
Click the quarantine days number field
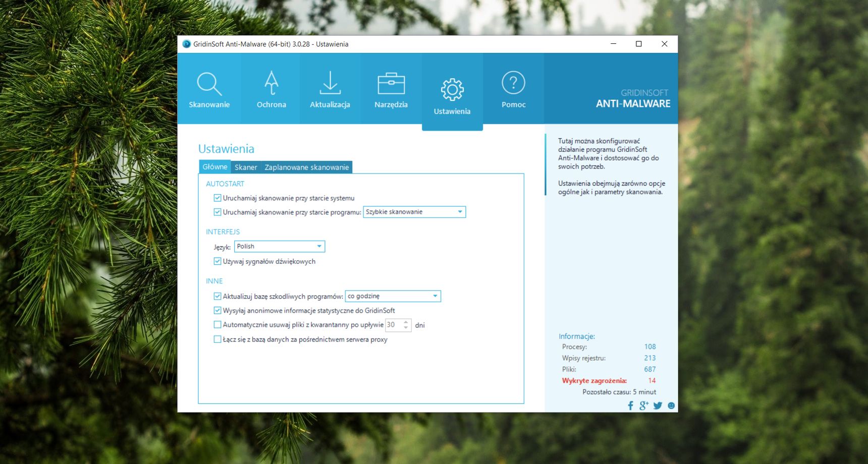click(394, 325)
